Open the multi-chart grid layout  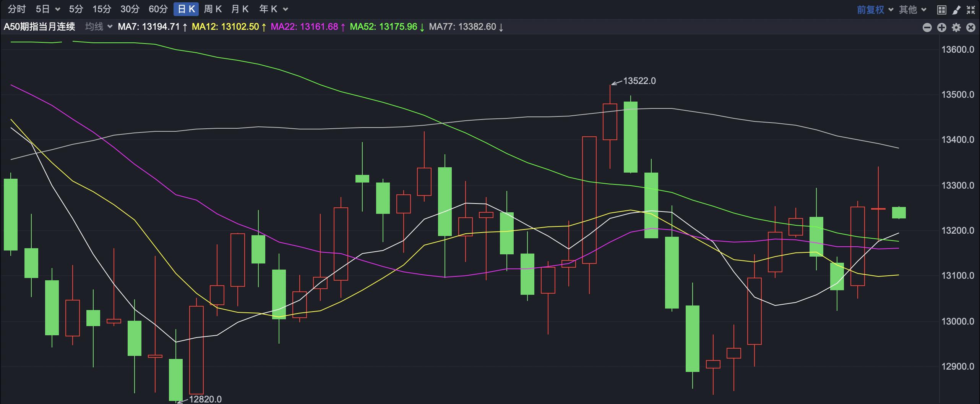point(941,10)
